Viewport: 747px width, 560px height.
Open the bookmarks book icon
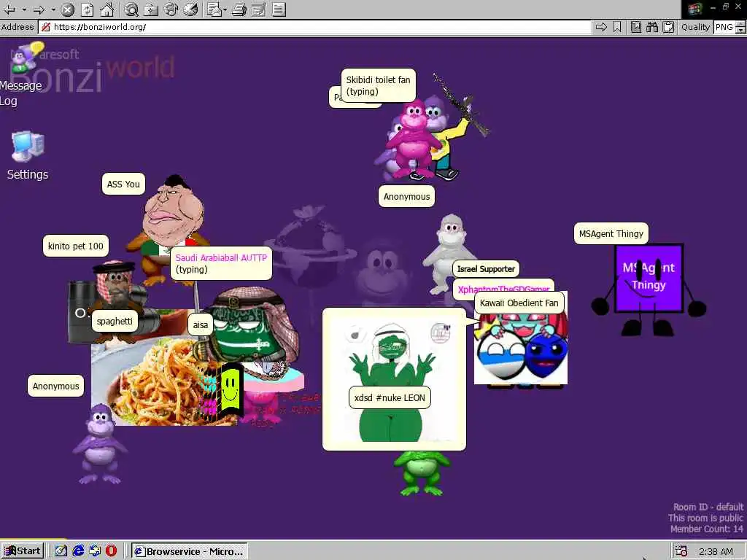click(x=636, y=27)
